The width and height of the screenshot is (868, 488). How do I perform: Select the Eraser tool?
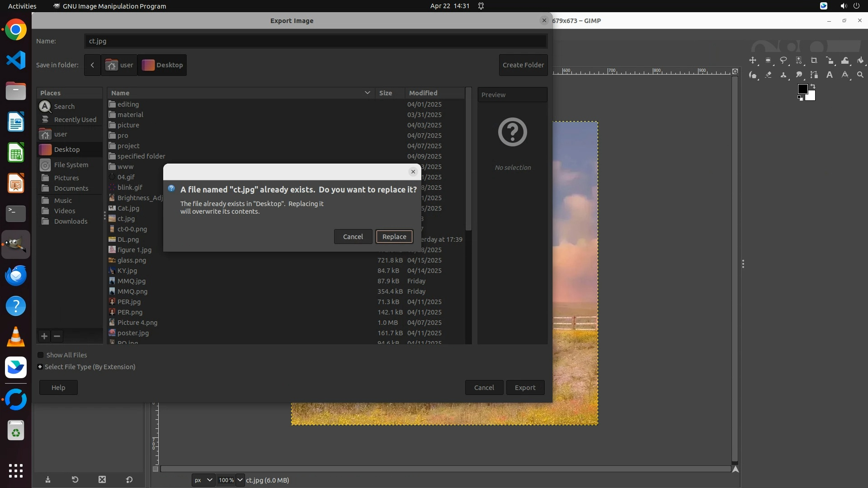[768, 75]
